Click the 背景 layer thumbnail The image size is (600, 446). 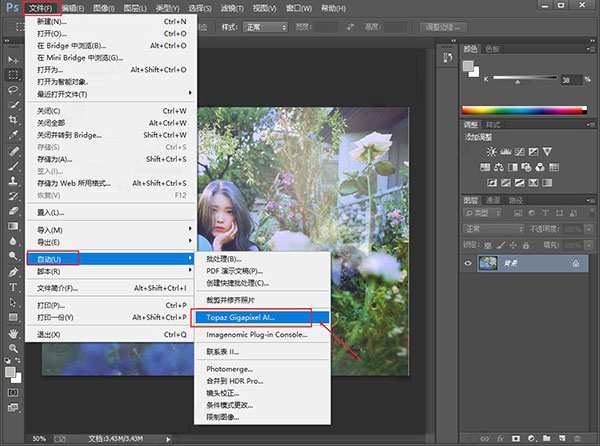pos(490,263)
